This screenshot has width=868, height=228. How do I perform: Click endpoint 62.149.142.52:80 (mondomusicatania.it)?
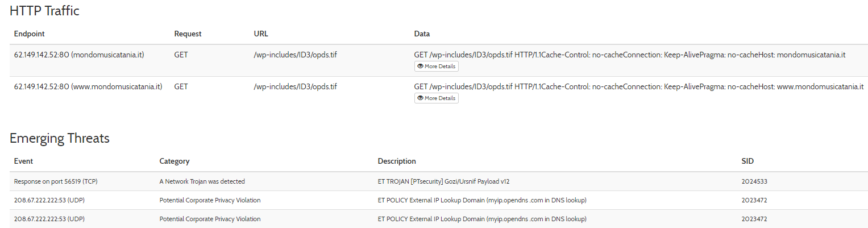point(79,55)
